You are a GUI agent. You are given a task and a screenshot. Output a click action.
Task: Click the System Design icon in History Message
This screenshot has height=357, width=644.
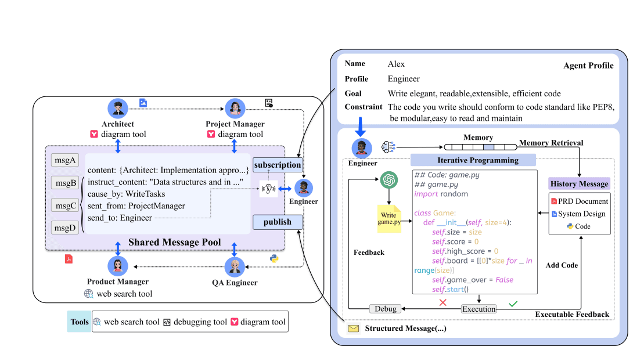tap(555, 212)
